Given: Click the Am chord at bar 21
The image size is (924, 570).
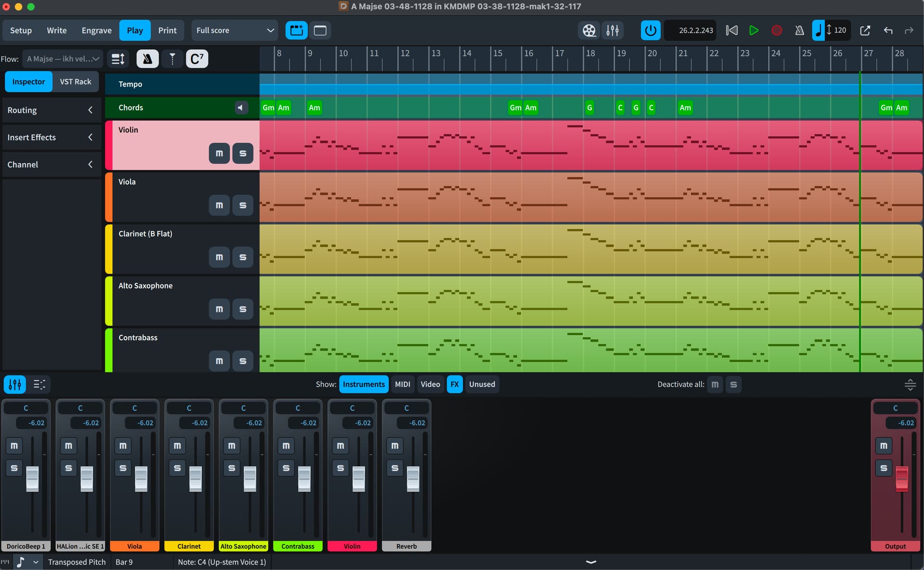Looking at the screenshot, I should [x=685, y=108].
